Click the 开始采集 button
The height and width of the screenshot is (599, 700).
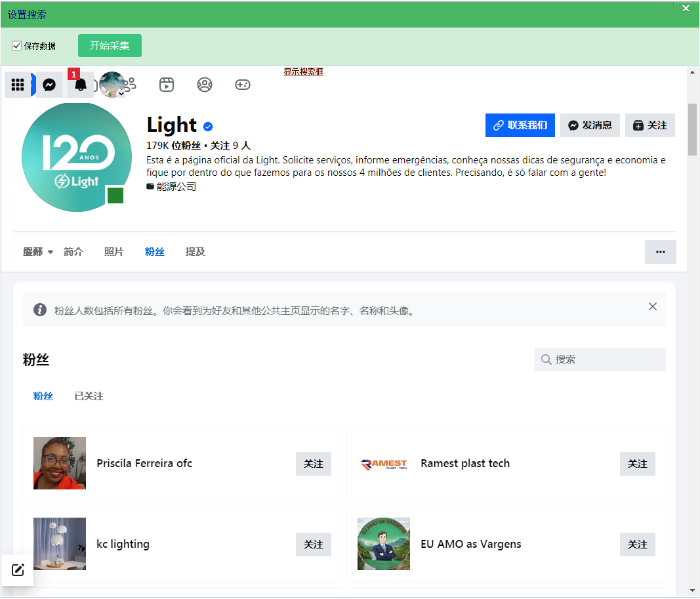[x=110, y=46]
